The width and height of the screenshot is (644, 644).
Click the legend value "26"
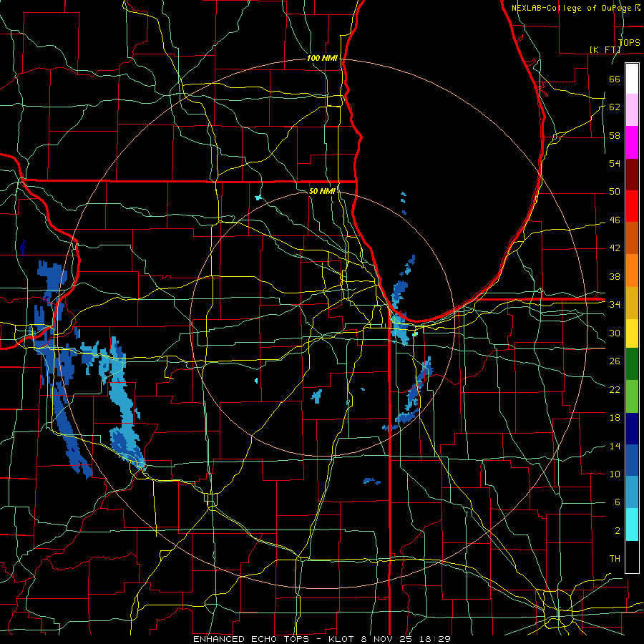click(x=615, y=361)
